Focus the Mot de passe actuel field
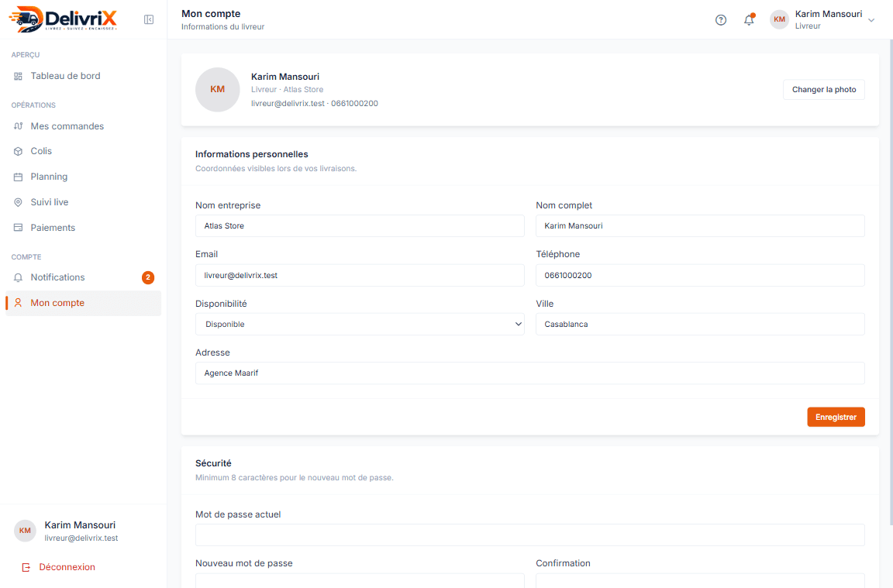 point(530,535)
